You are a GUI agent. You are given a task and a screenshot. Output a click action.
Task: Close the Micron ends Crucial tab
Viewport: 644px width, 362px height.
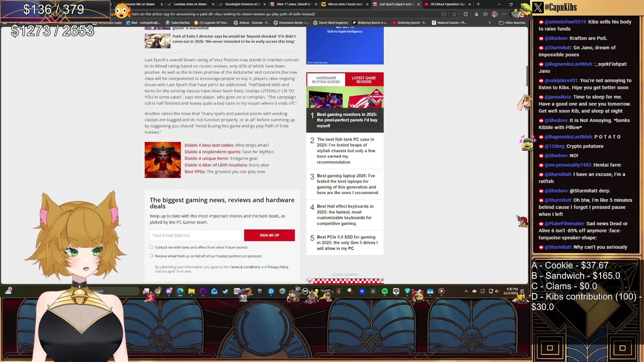pos(367,4)
